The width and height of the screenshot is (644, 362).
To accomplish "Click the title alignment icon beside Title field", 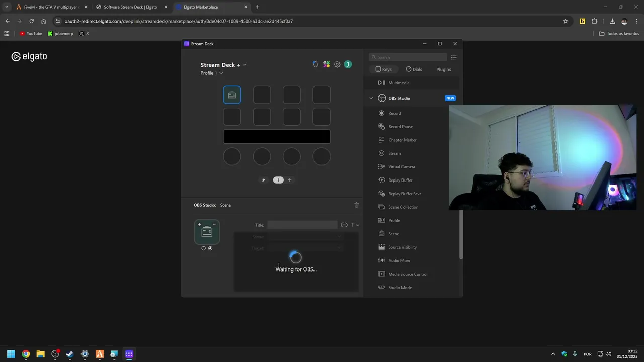I will pos(344,225).
